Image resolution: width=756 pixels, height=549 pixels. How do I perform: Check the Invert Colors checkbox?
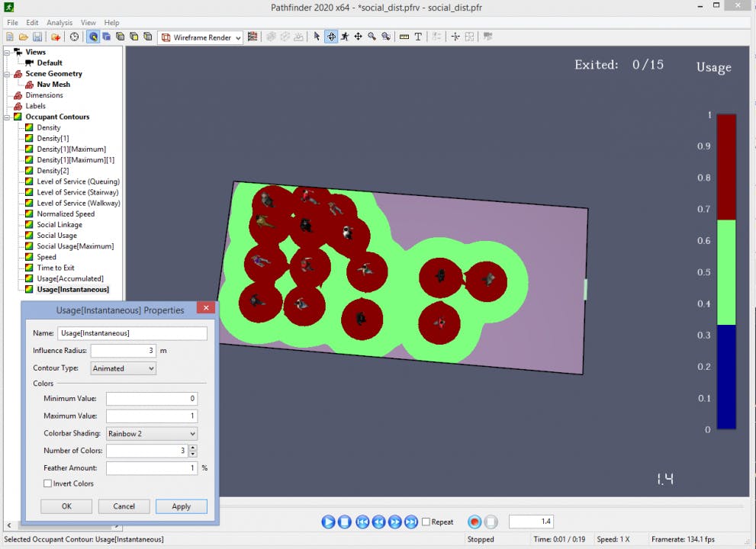coord(48,483)
